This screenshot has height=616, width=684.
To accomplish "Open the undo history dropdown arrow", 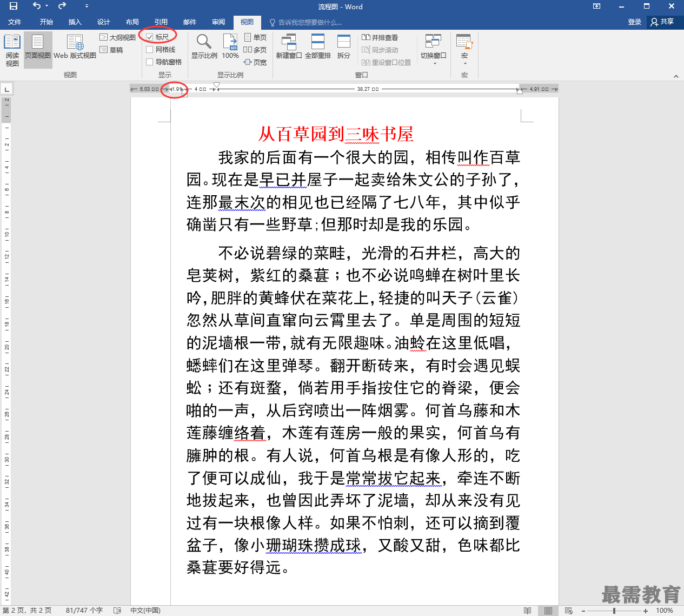I will pos(47,6).
